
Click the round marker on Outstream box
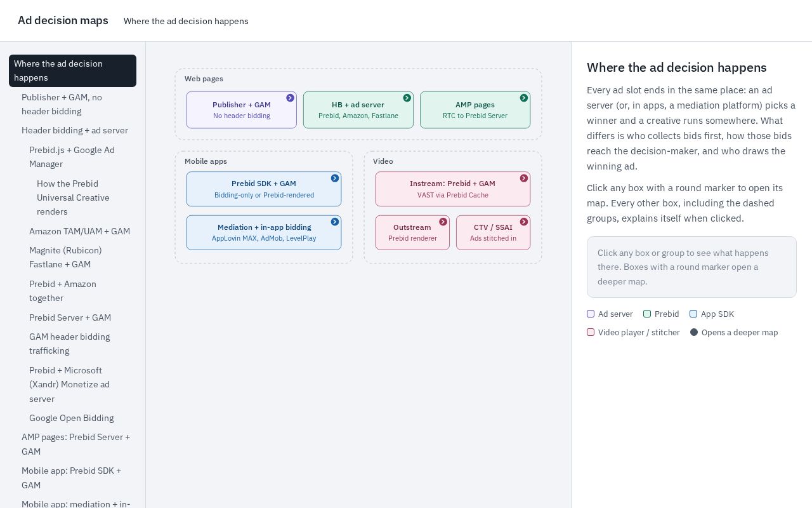point(443,222)
